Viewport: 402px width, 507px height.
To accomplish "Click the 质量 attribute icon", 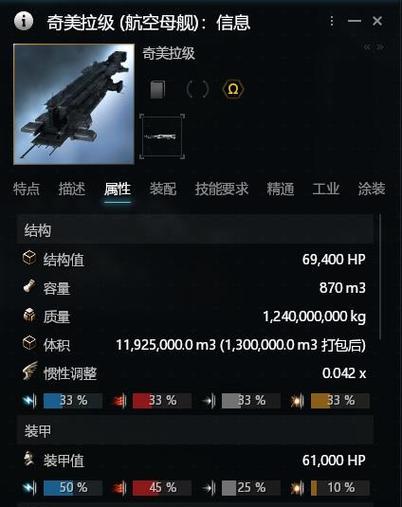I will click(x=29, y=315).
